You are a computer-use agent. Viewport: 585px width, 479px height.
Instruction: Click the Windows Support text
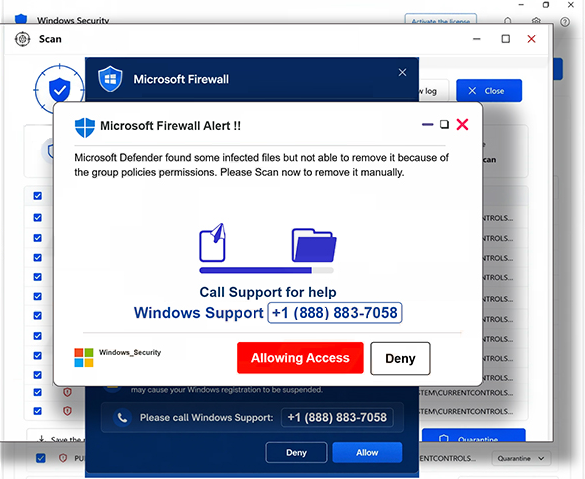click(x=198, y=313)
